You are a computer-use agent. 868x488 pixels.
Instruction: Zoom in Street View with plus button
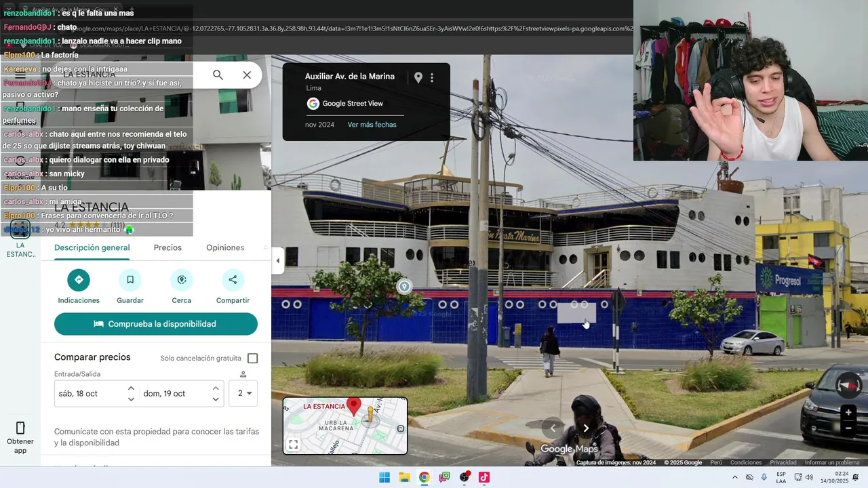coord(848,413)
